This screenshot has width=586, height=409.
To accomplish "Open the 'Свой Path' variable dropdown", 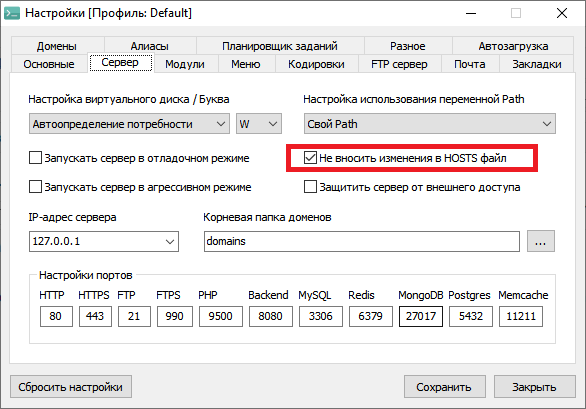I will point(430,124).
